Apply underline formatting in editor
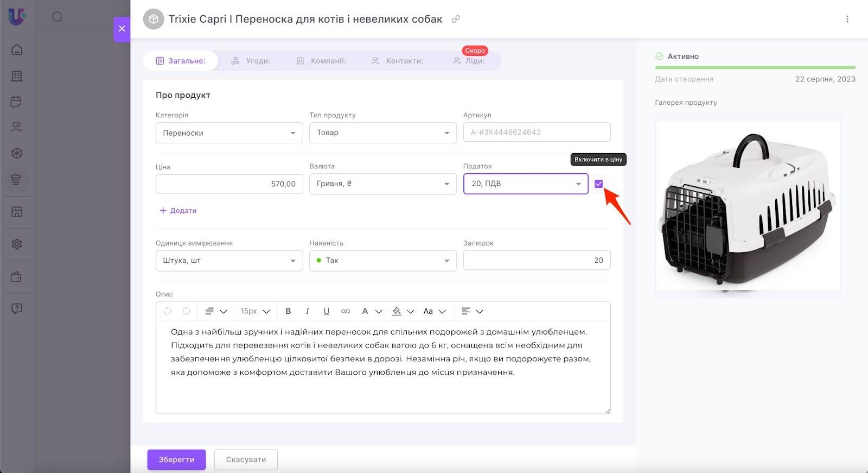The image size is (868, 473). 326,311
